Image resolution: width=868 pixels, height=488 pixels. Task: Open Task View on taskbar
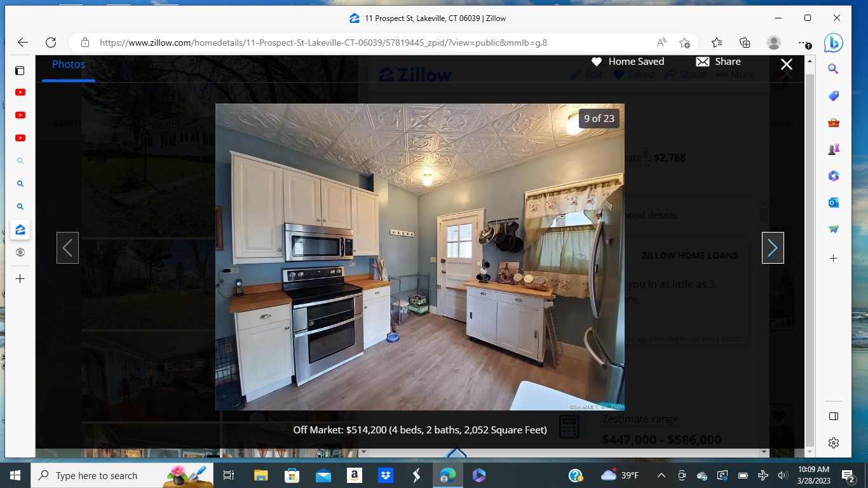click(x=229, y=475)
